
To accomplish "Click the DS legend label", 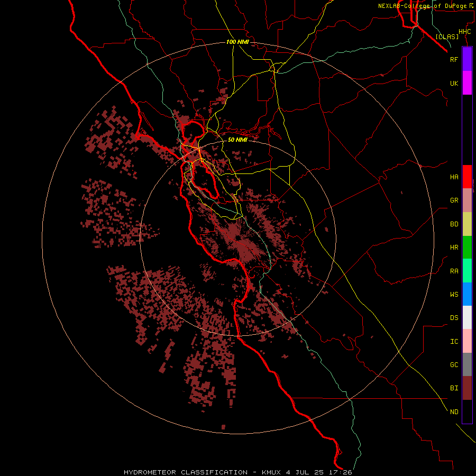I will [x=454, y=318].
